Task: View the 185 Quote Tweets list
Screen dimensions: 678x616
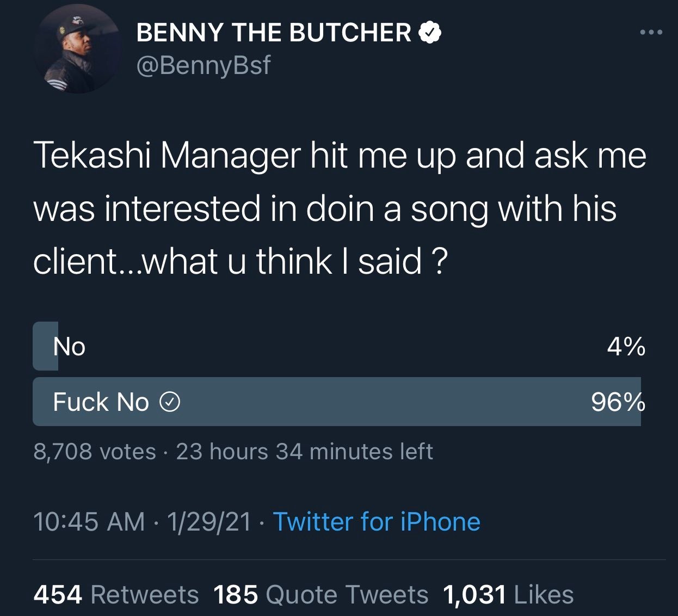Action: point(321,595)
